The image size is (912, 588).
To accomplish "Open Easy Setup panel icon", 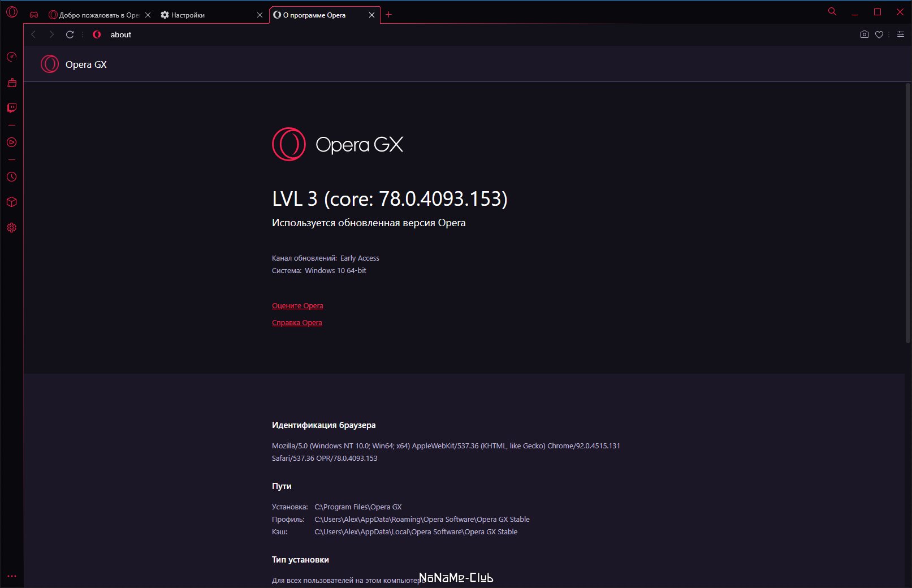I will coord(901,34).
